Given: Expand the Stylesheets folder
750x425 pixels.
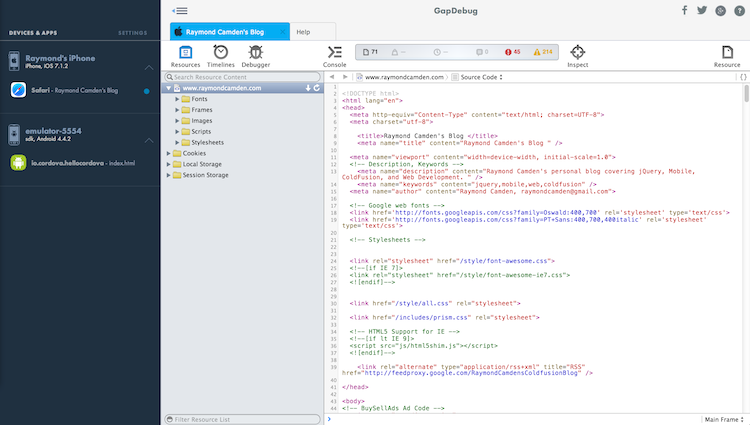Looking at the screenshot, I should (177, 142).
